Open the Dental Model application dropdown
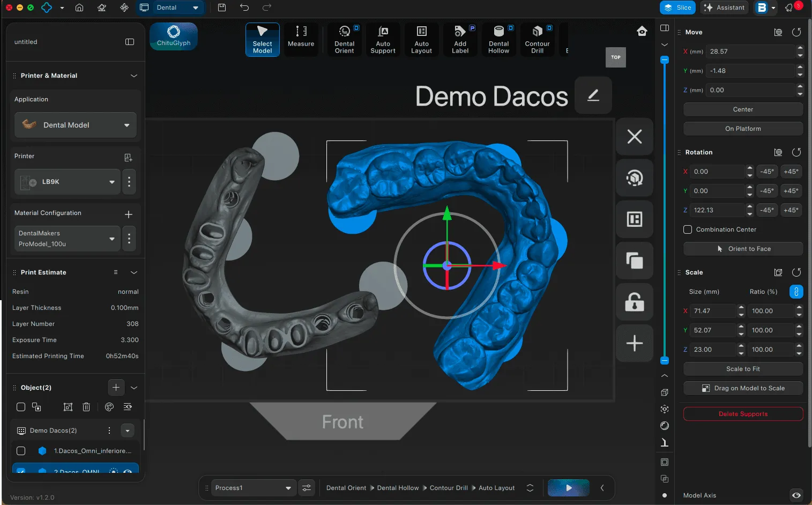 [76, 125]
